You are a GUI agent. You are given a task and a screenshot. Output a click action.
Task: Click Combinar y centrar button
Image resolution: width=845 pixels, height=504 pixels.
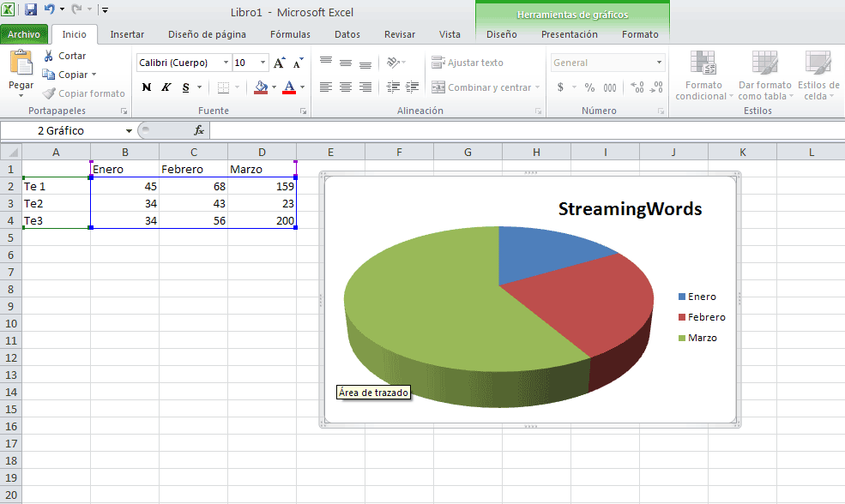point(481,87)
